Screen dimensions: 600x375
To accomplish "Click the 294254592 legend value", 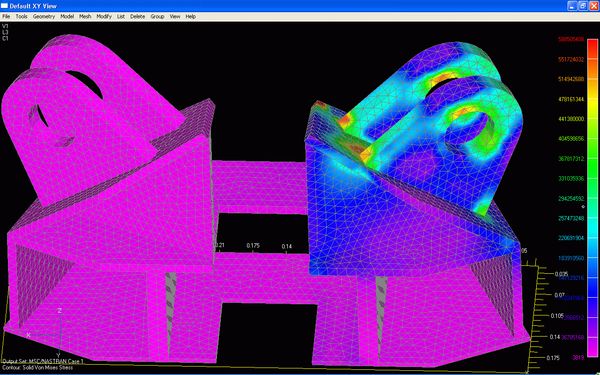I will click(x=571, y=199).
